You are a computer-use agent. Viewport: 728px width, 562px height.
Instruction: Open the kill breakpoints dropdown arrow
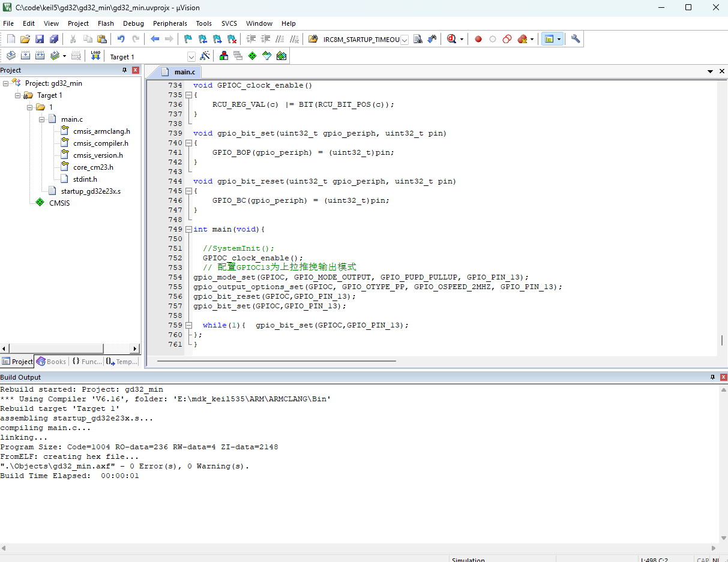(x=532, y=39)
